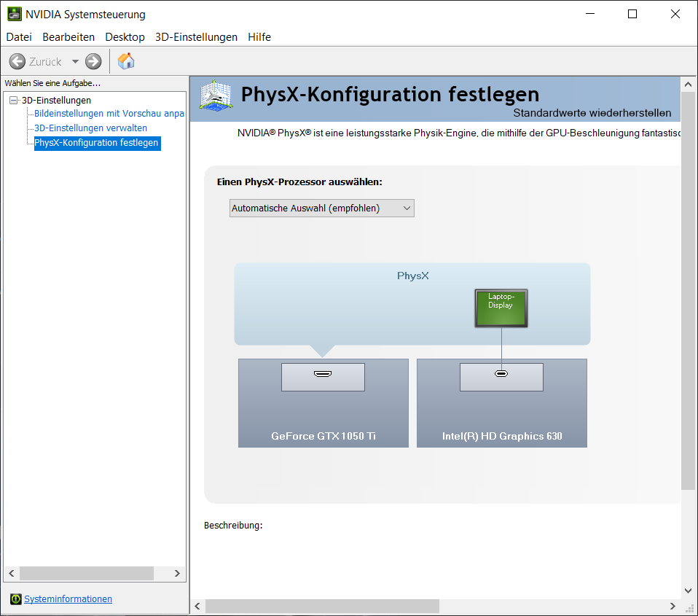Close the NVIDIA Systemsteuerung window
Viewport: 698px width, 616px height.
pos(675,14)
